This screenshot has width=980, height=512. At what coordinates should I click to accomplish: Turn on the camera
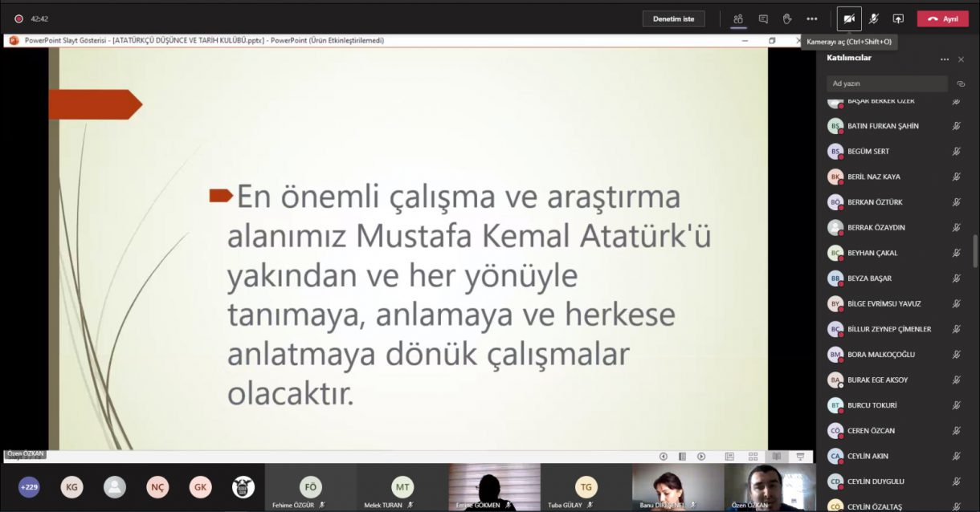click(x=849, y=18)
